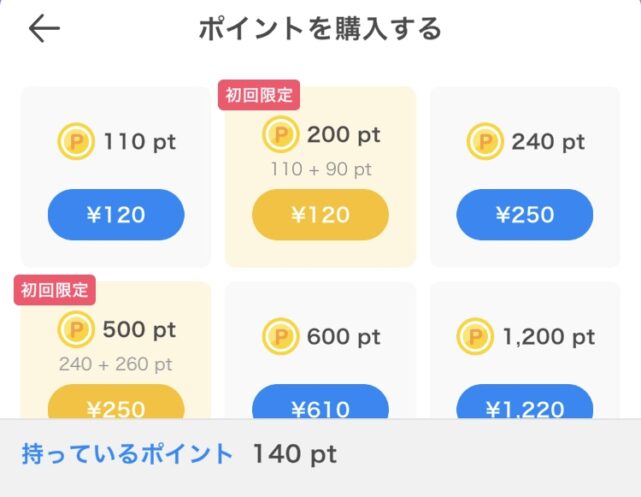The width and height of the screenshot is (641, 497).
Task: Select the 初回限定 badge on 200 pt card
Action: click(x=259, y=96)
